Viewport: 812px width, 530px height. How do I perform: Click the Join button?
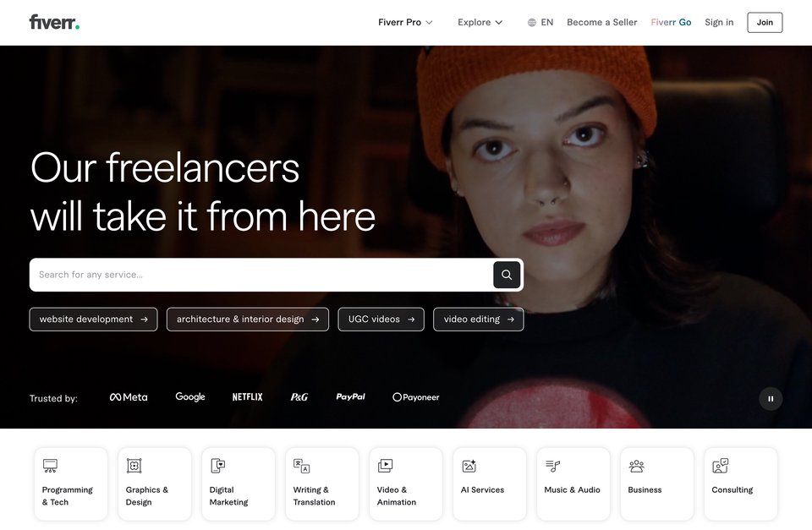[x=765, y=22]
